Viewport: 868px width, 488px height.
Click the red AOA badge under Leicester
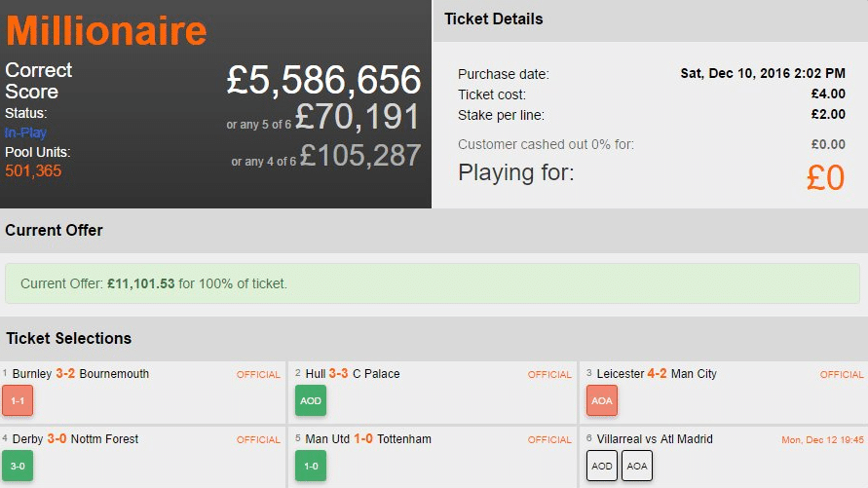(602, 400)
